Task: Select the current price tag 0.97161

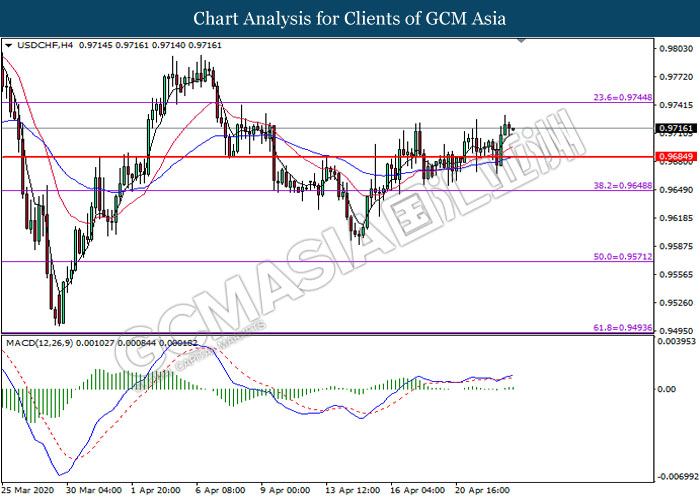Action: coord(672,129)
